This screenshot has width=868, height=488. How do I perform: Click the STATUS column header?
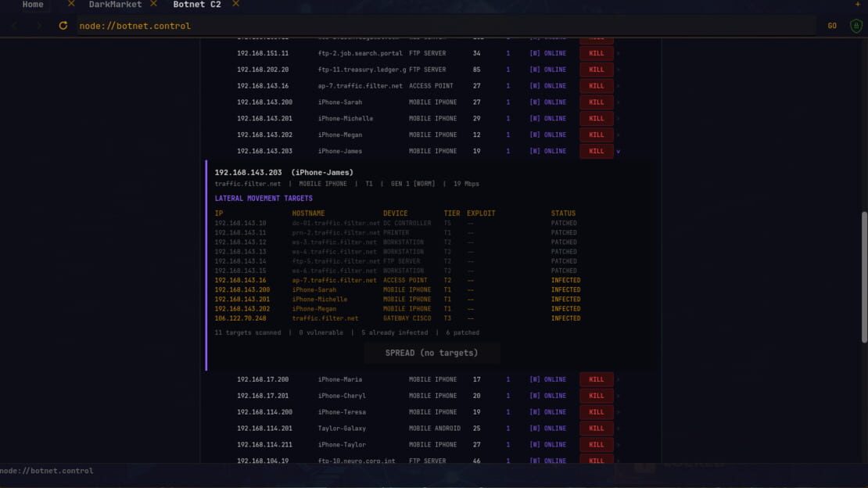pyautogui.click(x=563, y=213)
